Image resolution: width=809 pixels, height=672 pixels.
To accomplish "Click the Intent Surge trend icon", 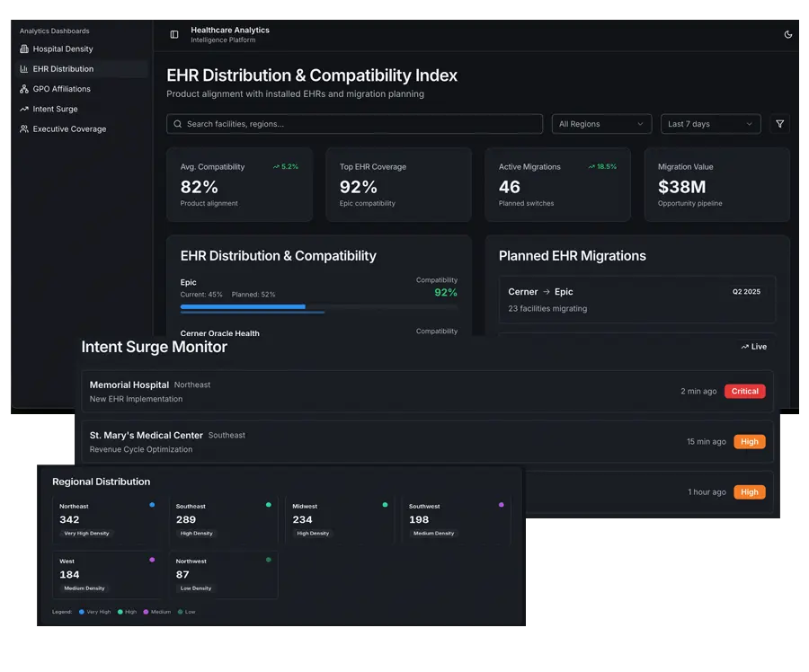I will pyautogui.click(x=24, y=109).
